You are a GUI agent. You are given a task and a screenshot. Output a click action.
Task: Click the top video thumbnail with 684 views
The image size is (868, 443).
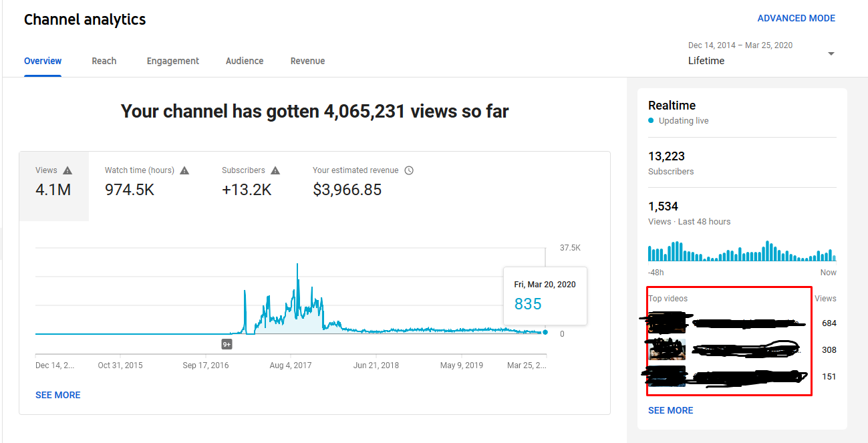(x=667, y=323)
